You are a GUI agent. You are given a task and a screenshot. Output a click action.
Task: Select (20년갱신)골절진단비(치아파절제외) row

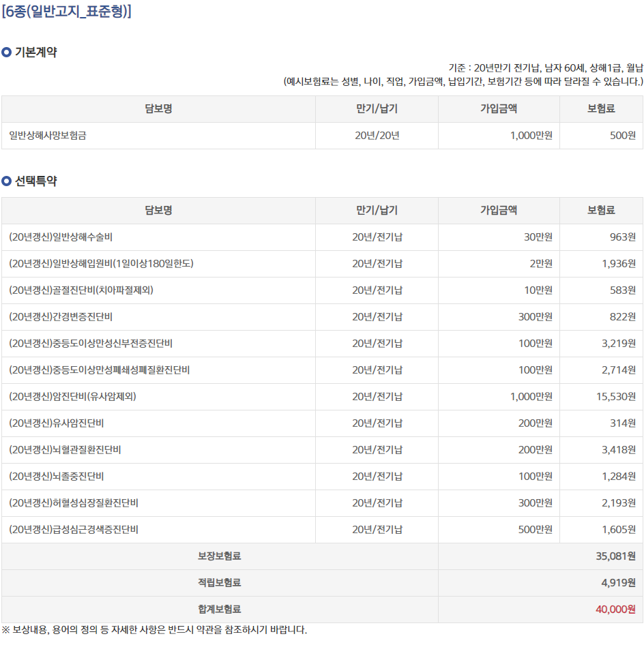pyautogui.click(x=81, y=290)
